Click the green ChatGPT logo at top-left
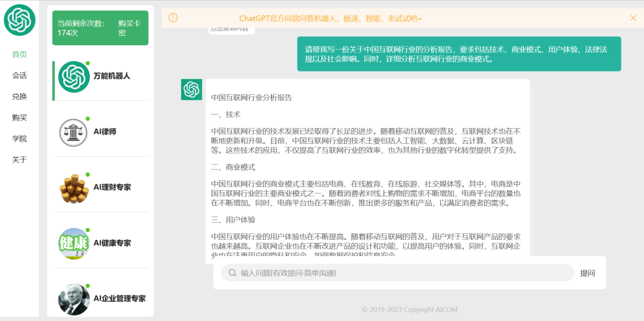Screen dimensions: 644x321 click(20, 20)
